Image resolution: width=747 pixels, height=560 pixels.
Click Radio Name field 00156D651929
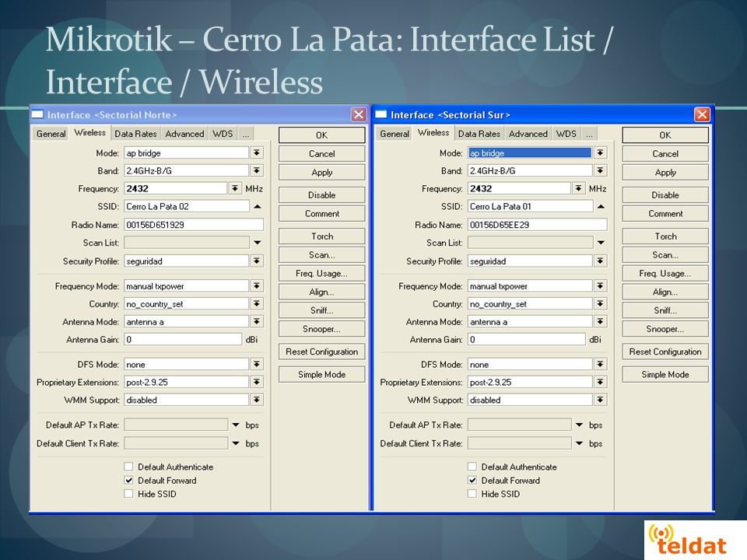pos(194,225)
